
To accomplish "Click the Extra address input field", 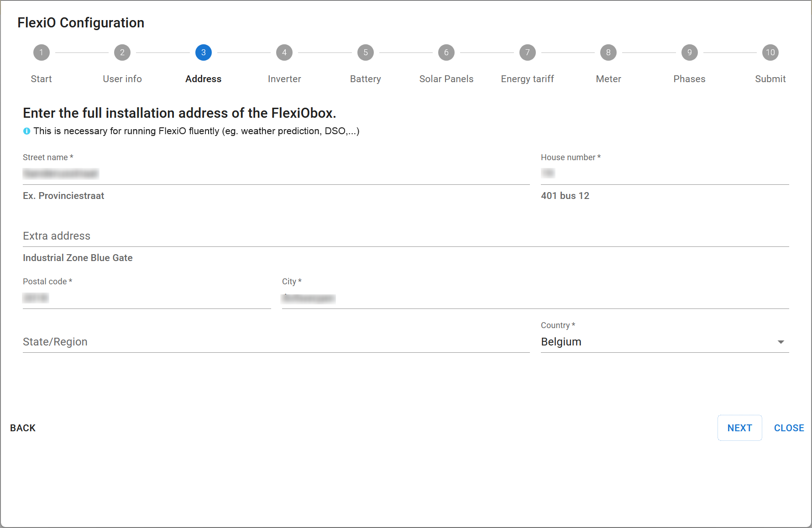I will coord(405,236).
